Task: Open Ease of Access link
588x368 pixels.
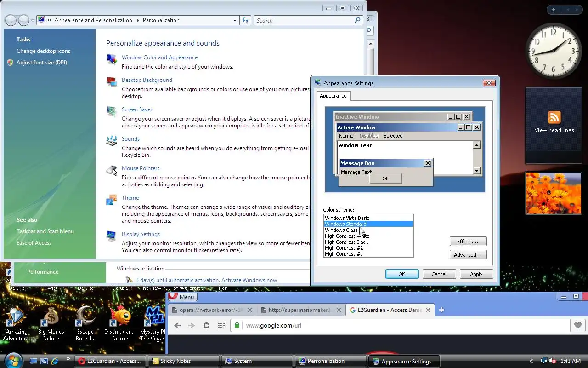Action: coord(34,243)
